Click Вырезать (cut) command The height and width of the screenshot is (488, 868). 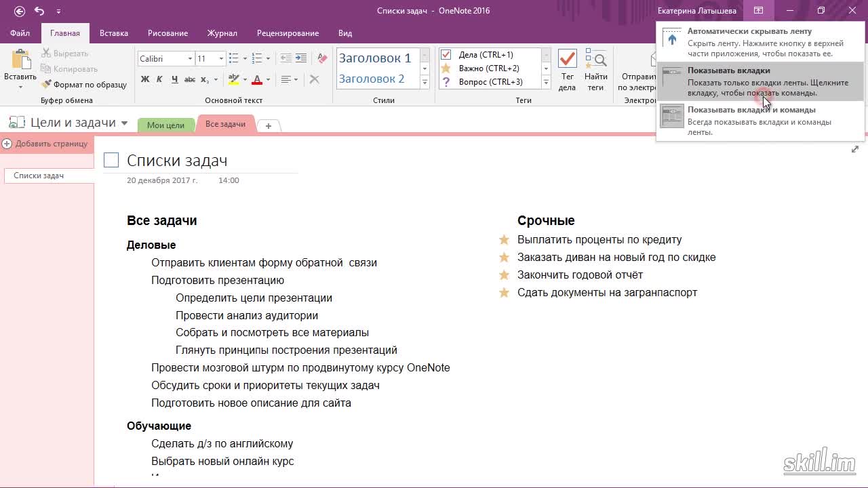coord(64,54)
